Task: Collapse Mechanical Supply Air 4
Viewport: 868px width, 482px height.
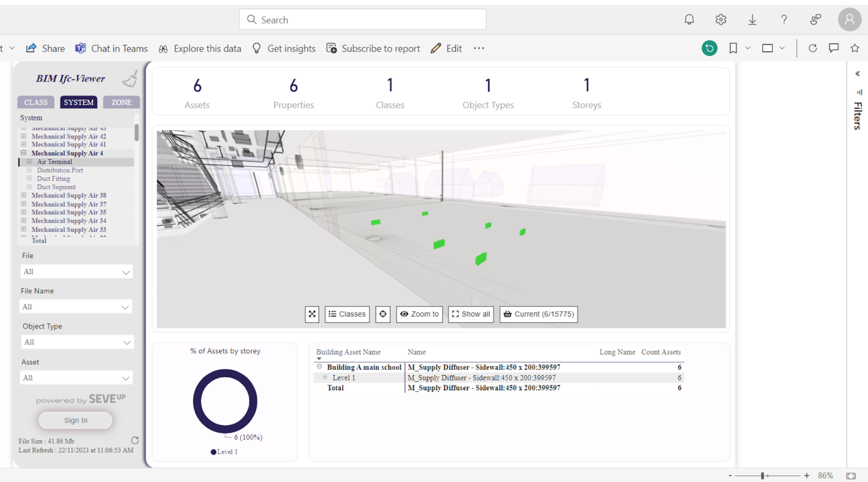Action: pyautogui.click(x=23, y=153)
